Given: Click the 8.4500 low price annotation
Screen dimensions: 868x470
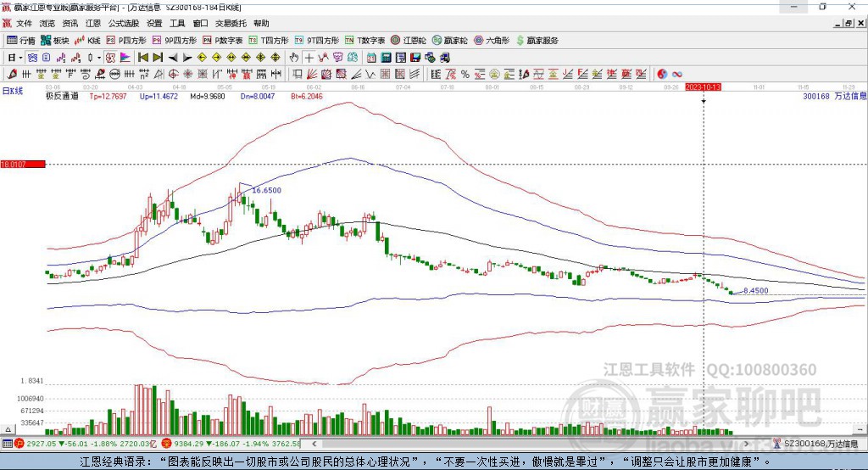Looking at the screenshot, I should [x=755, y=290].
